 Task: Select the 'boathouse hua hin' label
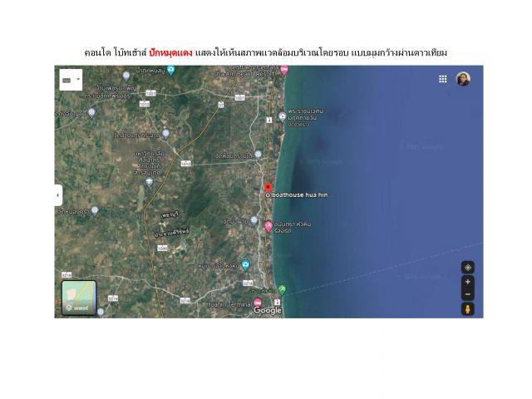pyautogui.click(x=299, y=195)
